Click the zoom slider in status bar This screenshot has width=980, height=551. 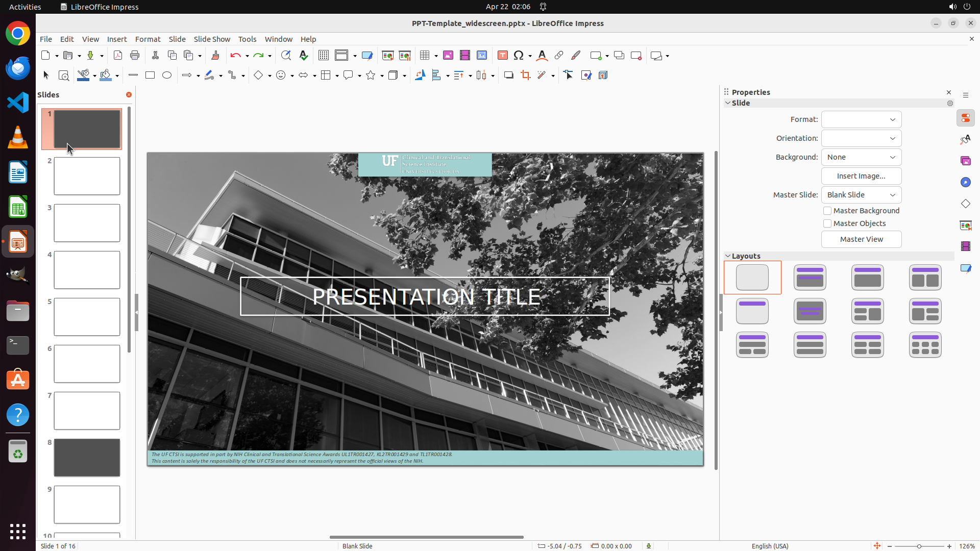pos(919,546)
